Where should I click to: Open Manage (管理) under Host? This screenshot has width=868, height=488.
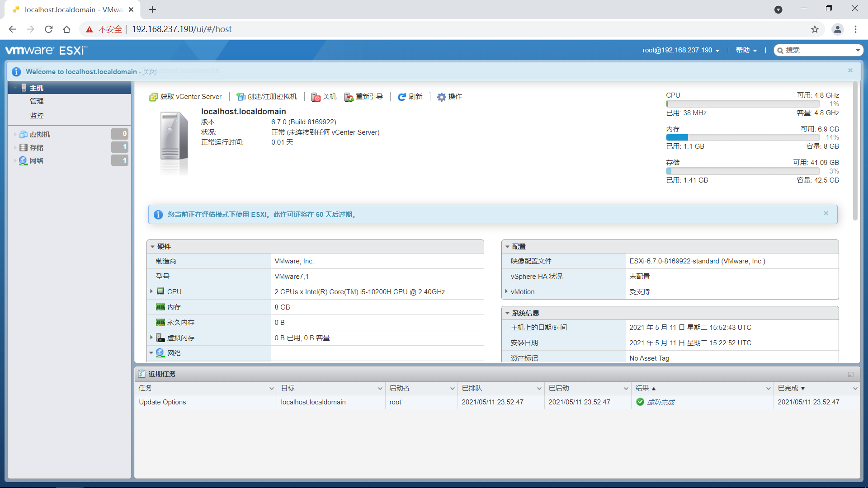coord(37,101)
